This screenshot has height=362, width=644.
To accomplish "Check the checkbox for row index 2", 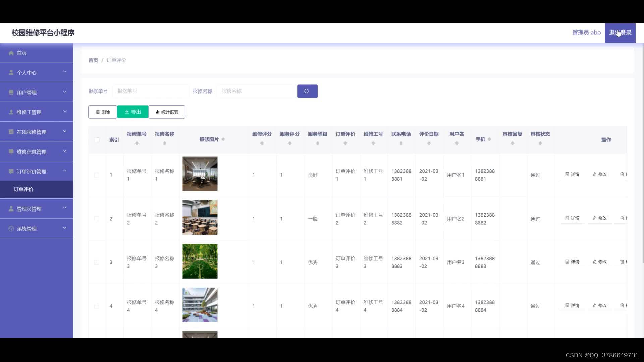I will (97, 219).
